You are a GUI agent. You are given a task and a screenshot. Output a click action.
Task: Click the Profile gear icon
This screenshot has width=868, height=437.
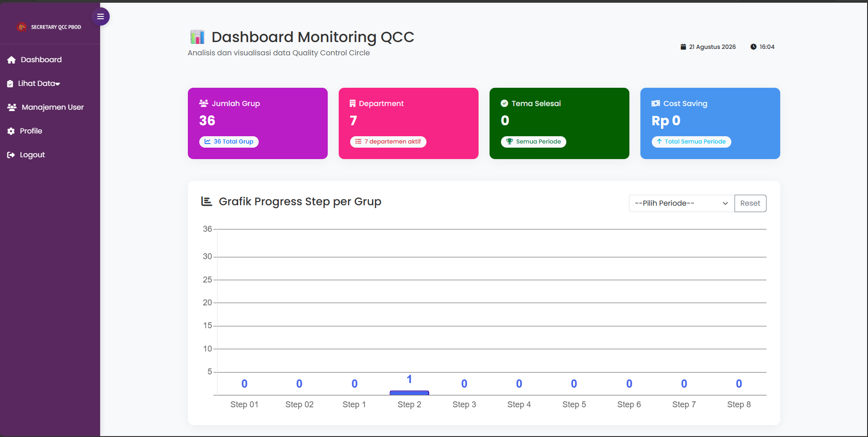click(11, 131)
